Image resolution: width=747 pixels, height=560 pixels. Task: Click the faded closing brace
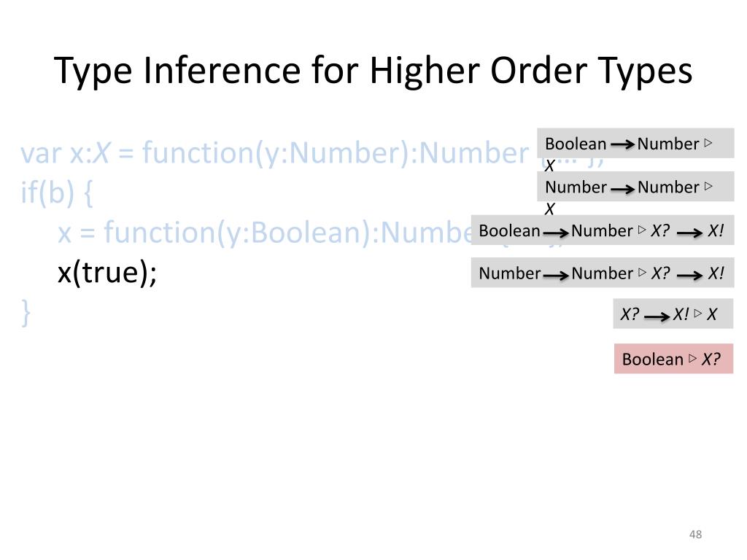tap(26, 313)
